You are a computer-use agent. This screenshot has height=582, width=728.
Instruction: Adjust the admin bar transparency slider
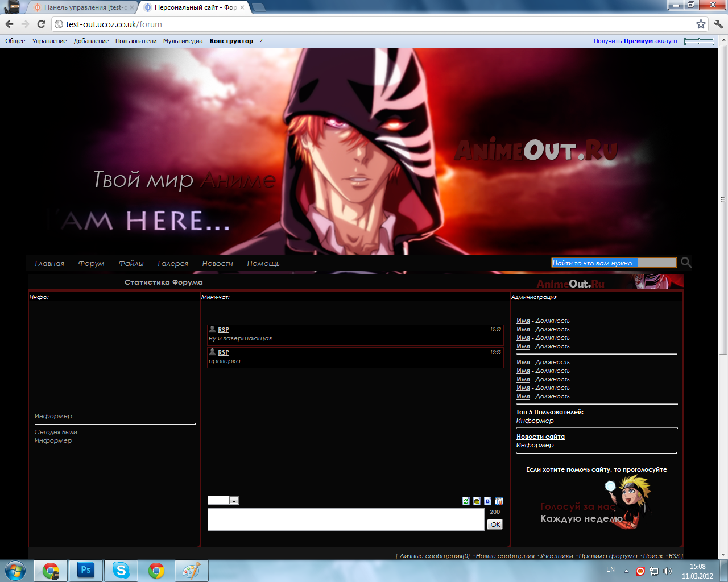point(700,41)
